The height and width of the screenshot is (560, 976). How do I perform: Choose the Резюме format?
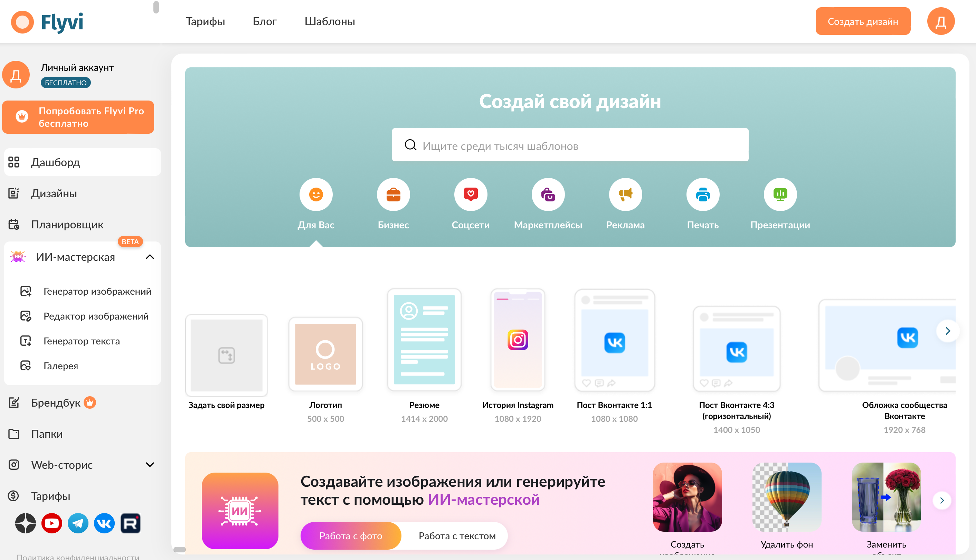pyautogui.click(x=424, y=340)
